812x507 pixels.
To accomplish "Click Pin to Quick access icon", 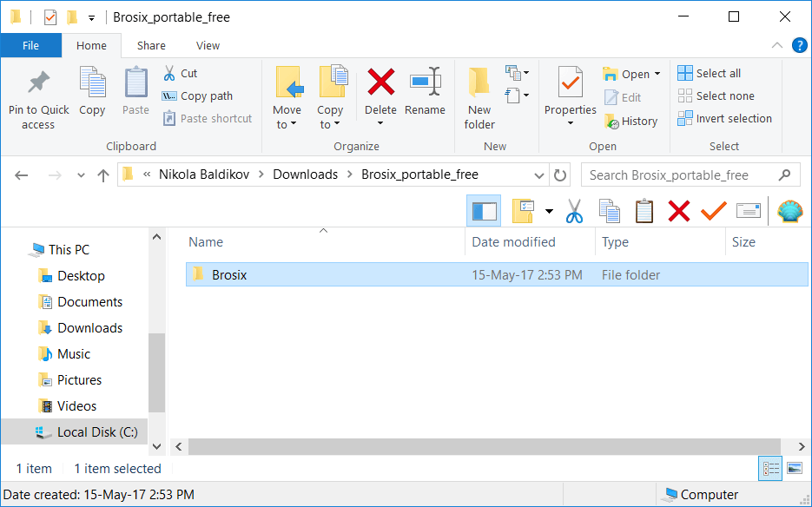I will (38, 82).
